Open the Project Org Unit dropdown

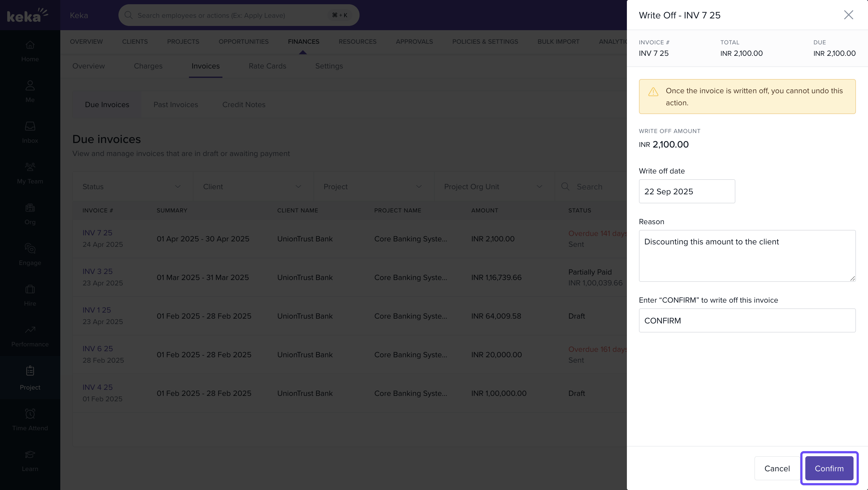[x=494, y=186]
